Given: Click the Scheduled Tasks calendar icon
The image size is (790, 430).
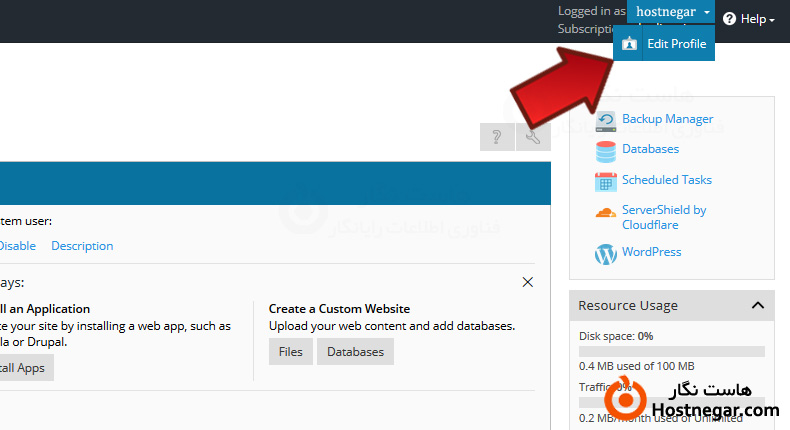Looking at the screenshot, I should click(605, 181).
